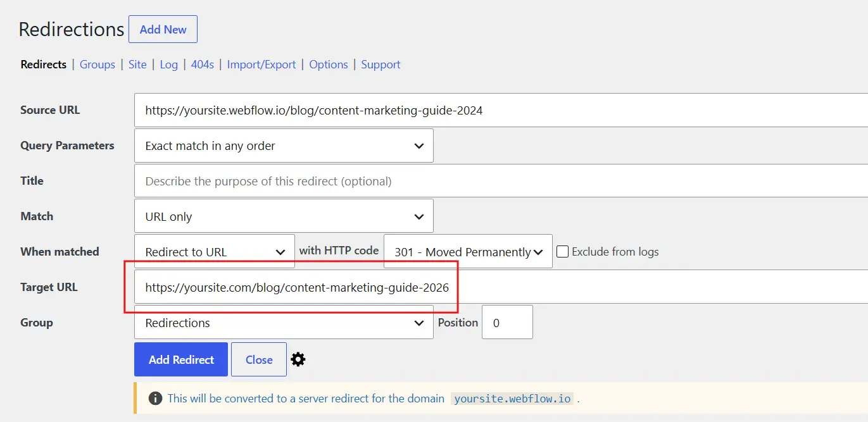Click the Position label
Viewport: 868px width, 422px height.
pos(458,323)
